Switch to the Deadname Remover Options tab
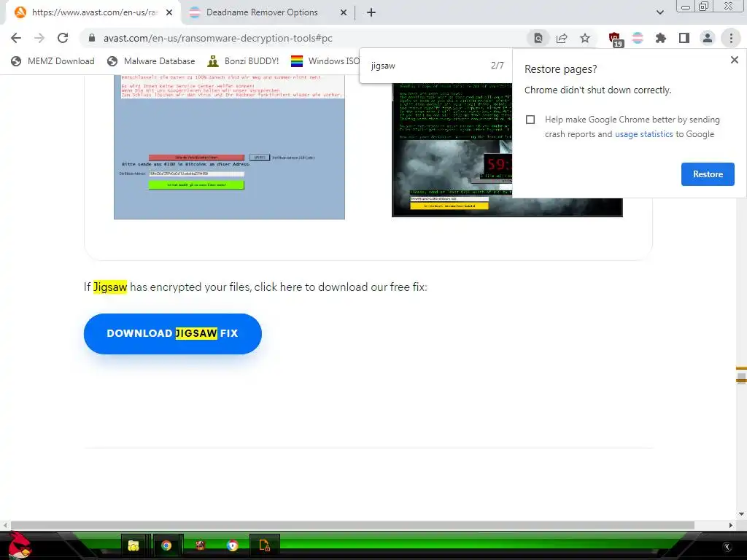The image size is (747, 560). [x=262, y=12]
